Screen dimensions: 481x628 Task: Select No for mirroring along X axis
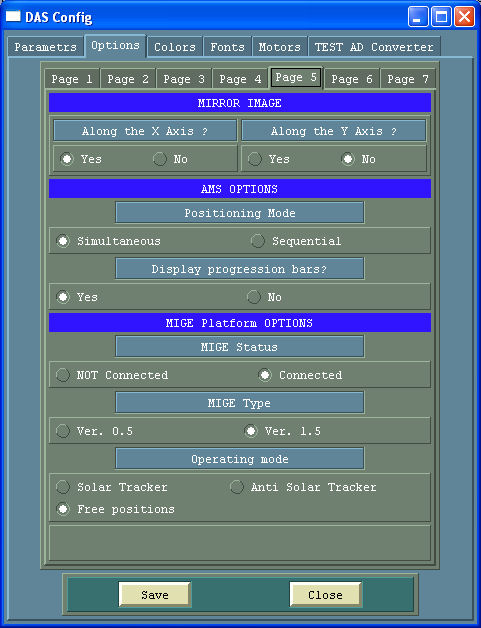click(160, 159)
